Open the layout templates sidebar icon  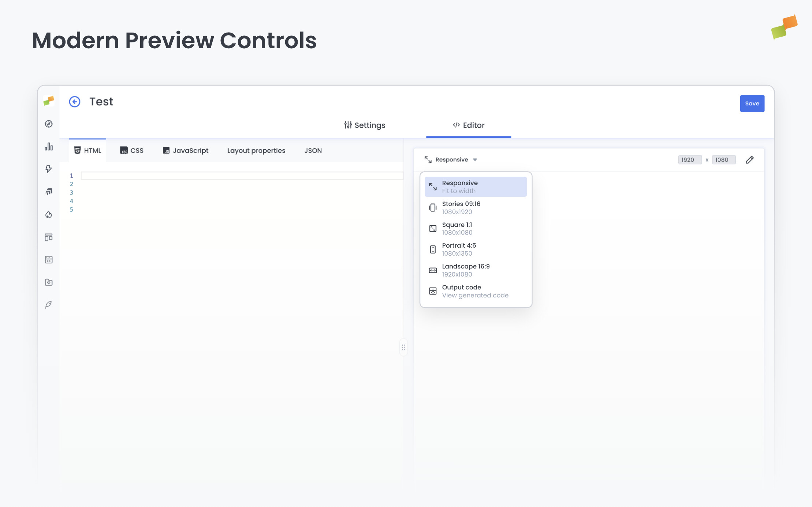[49, 237]
